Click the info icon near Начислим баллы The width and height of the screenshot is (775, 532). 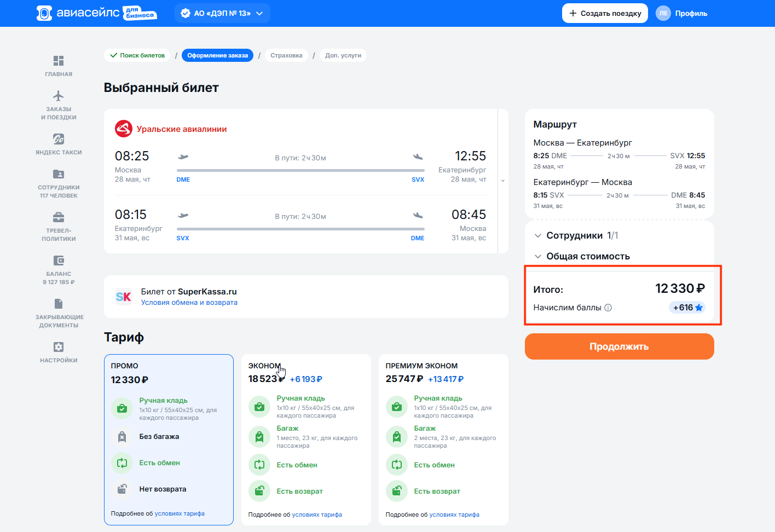(x=608, y=308)
